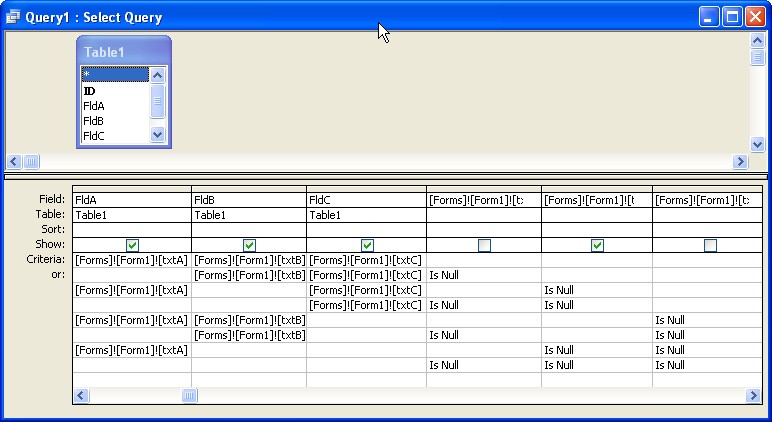Select FldC column via column selector bar
This screenshot has width=772, height=422.
click(x=367, y=189)
